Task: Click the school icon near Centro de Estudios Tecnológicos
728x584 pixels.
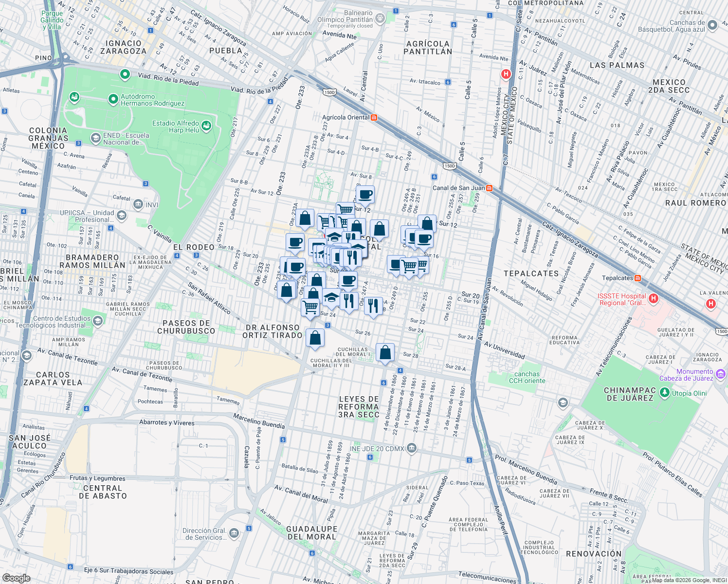Action: pyautogui.click(x=97, y=321)
